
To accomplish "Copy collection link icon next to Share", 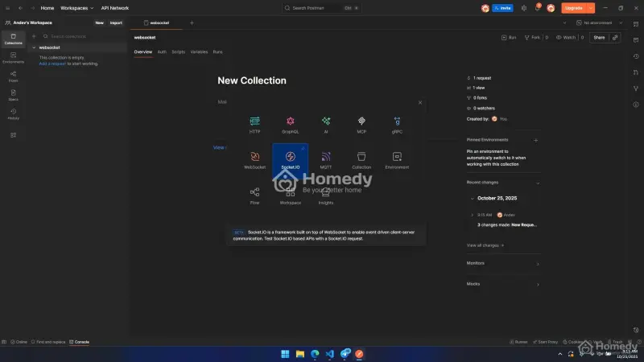I will 615,37.
